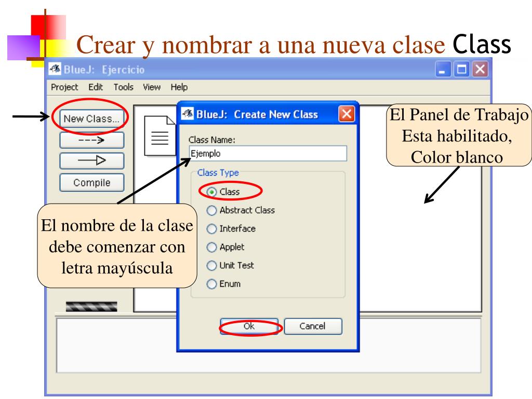
Task: Click the Compile button
Action: (x=91, y=182)
